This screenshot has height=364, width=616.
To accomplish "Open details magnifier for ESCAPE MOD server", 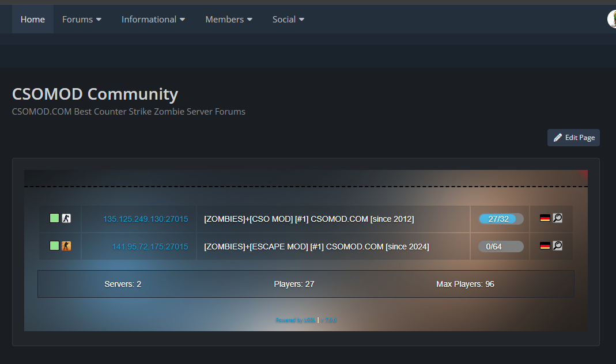I will coord(557,246).
